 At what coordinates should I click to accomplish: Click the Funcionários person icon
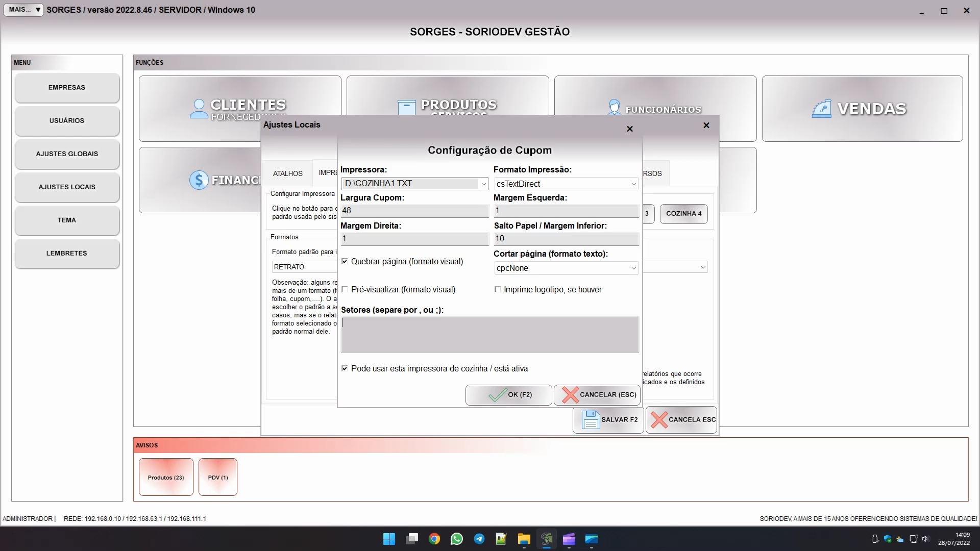click(614, 107)
